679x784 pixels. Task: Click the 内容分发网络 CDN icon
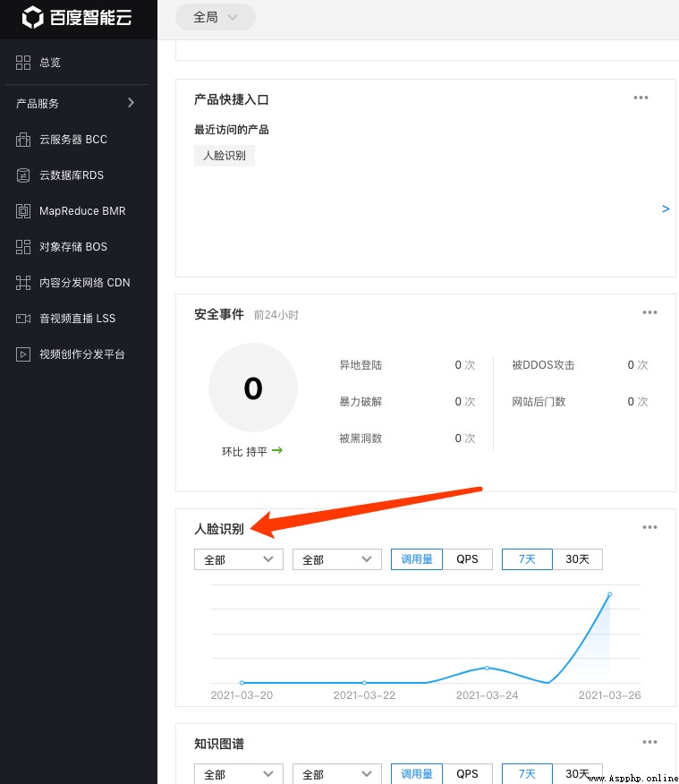pyautogui.click(x=23, y=283)
